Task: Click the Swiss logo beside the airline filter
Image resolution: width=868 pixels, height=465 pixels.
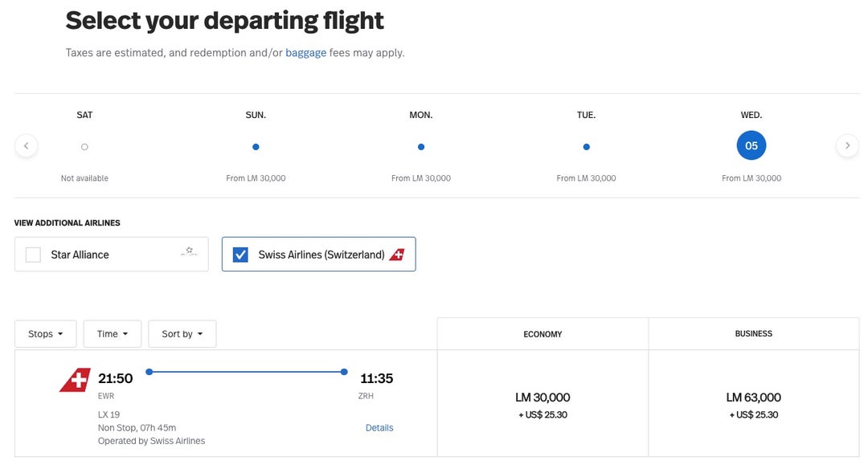Action: pos(397,255)
